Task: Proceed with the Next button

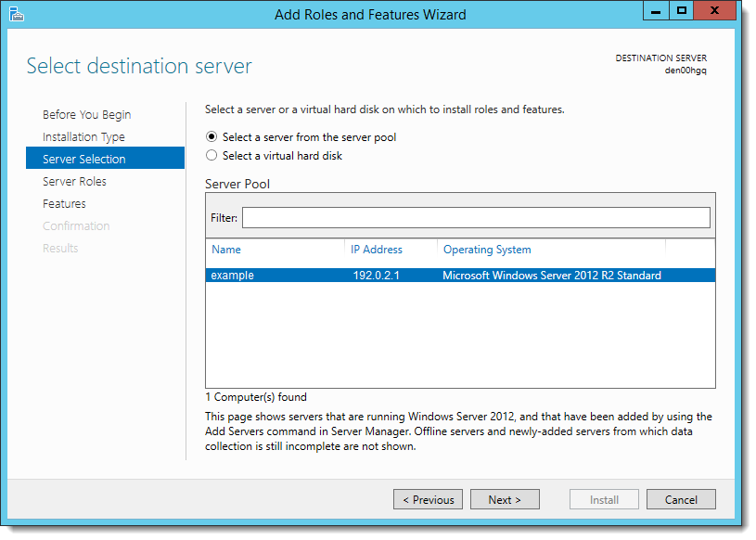Action: 505,499
